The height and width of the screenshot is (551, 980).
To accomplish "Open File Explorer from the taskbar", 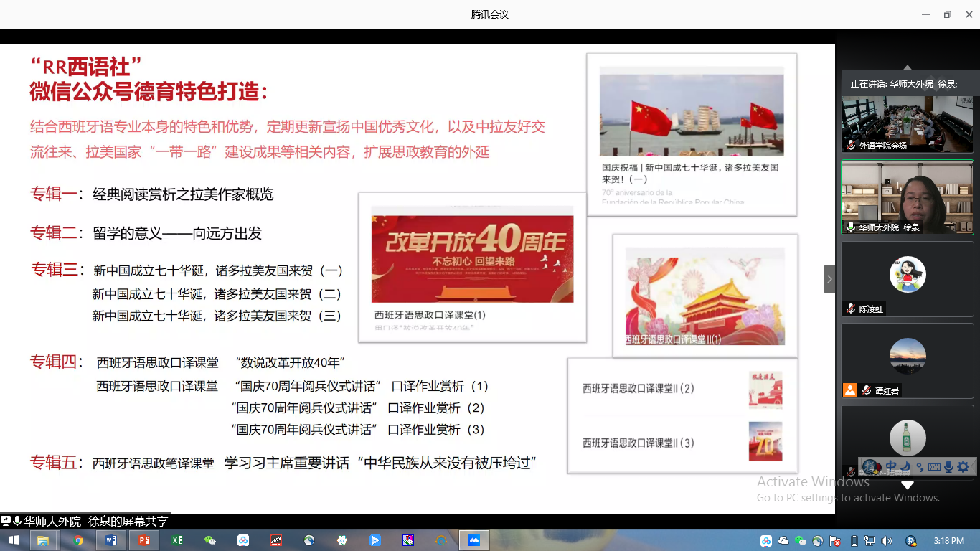I will (43, 540).
